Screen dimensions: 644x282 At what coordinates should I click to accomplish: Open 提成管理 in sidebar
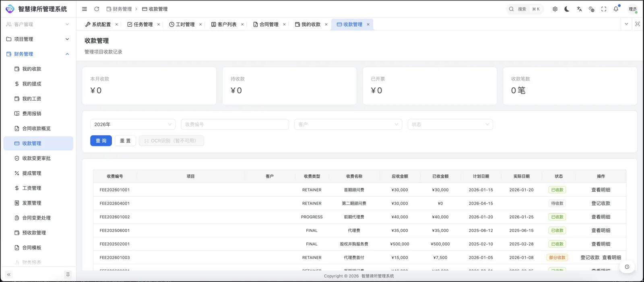pos(38,173)
